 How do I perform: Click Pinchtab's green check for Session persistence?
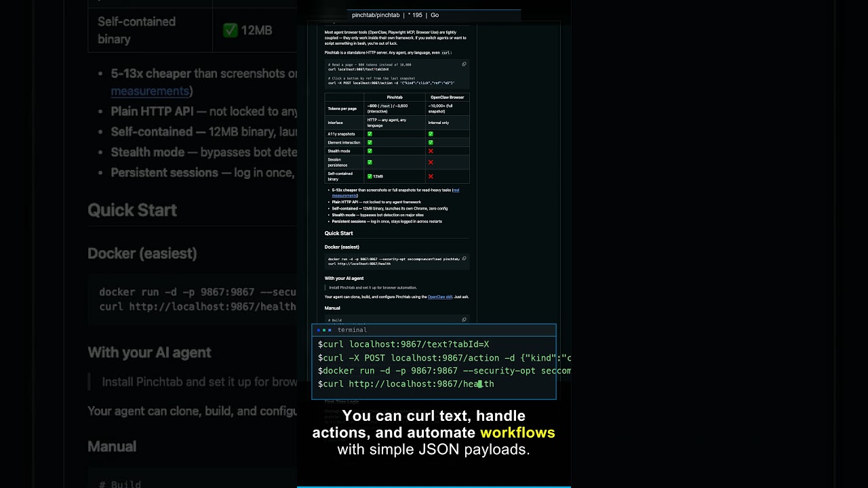(x=370, y=162)
